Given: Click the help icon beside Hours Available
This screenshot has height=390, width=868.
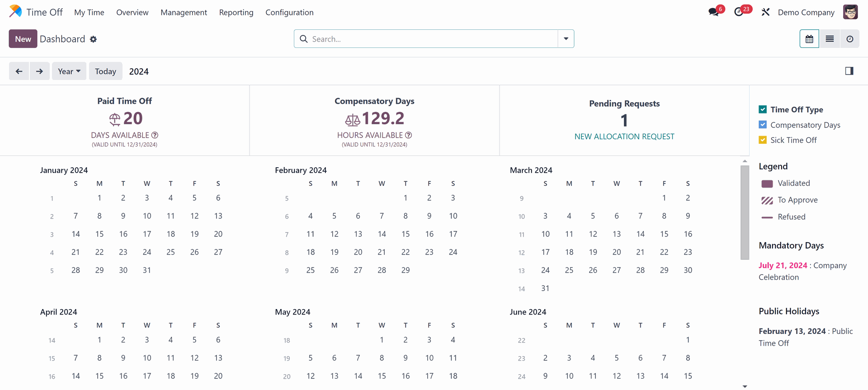Looking at the screenshot, I should point(409,135).
